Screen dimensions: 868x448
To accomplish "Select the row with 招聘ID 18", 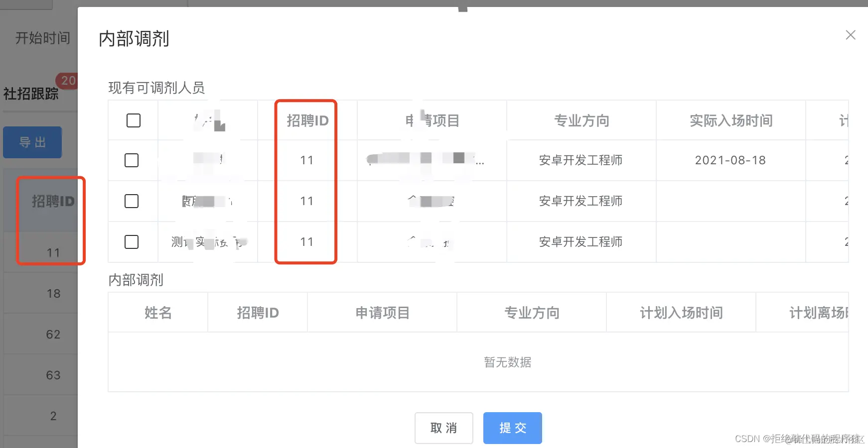I will 53,293.
